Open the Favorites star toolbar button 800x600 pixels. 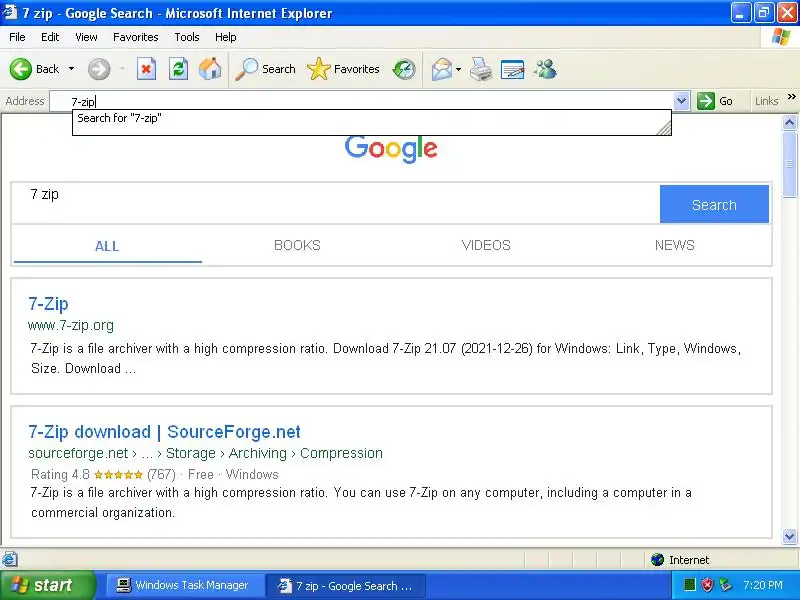point(343,69)
